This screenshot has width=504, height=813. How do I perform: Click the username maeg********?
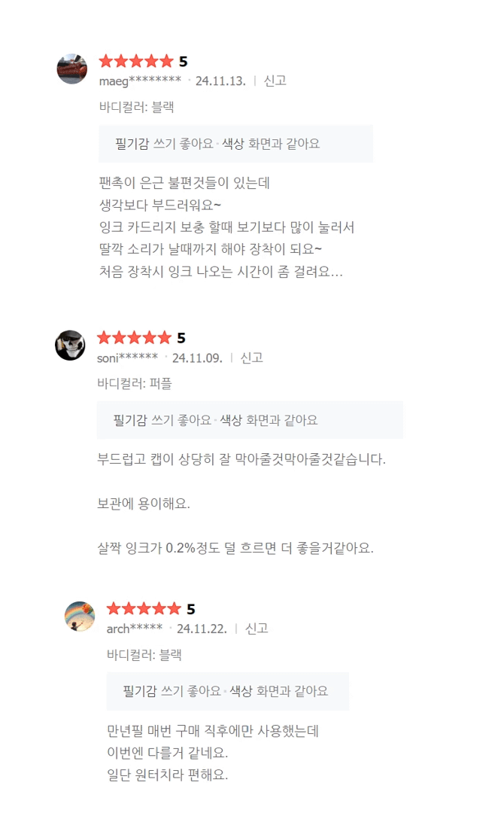coord(140,81)
